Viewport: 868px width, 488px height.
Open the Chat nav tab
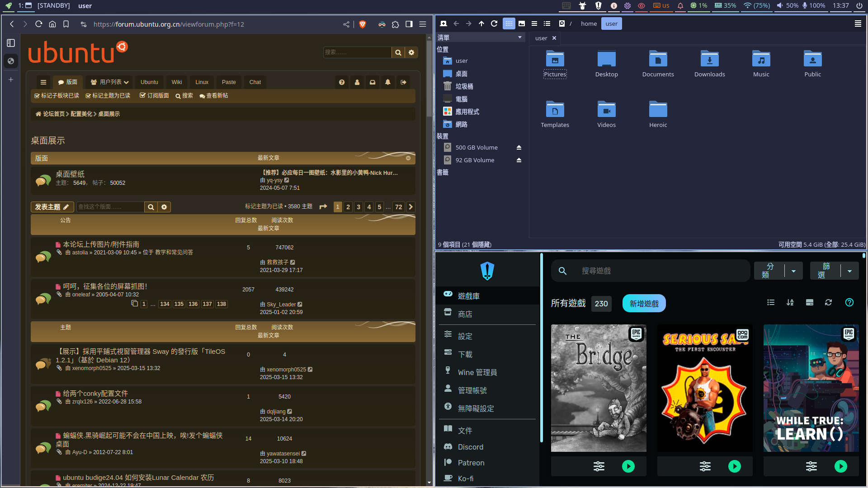click(255, 82)
